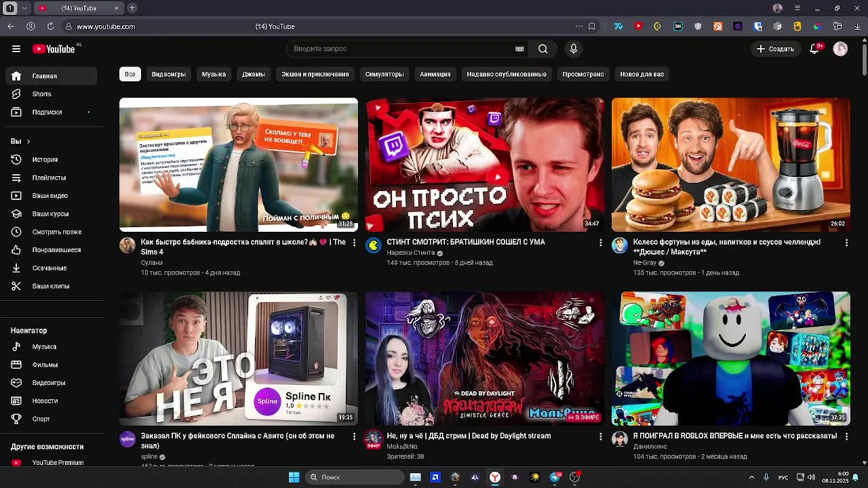Open the Даниилкинс channel link
This screenshot has width=868, height=488.
650,447
